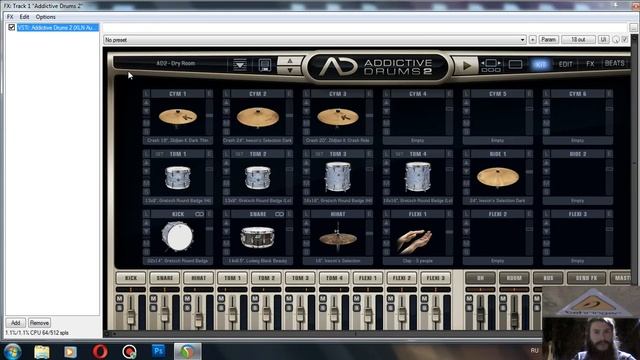Click the Add button

point(16,323)
